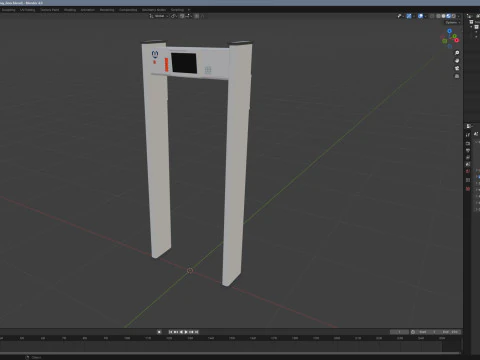Switch to rendered viewport shading
Viewport: 480px width, 360px height.
tap(454, 16)
